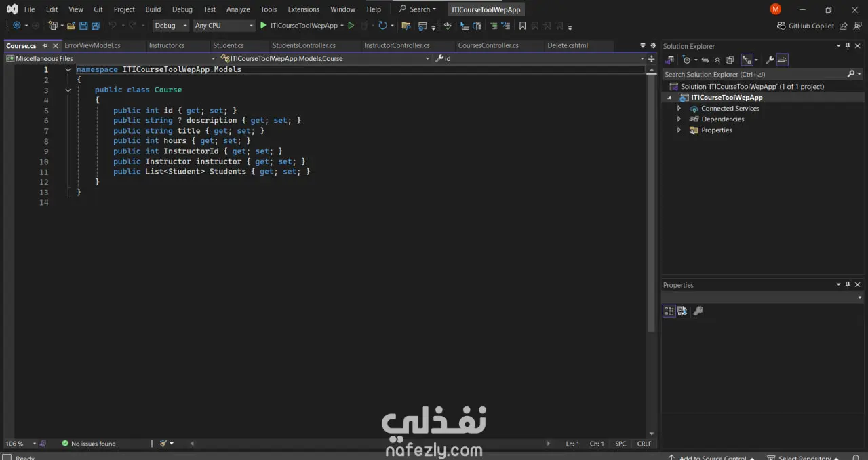Click the Save All toolbar icon
Screen dimensions: 868x460
[96, 26]
